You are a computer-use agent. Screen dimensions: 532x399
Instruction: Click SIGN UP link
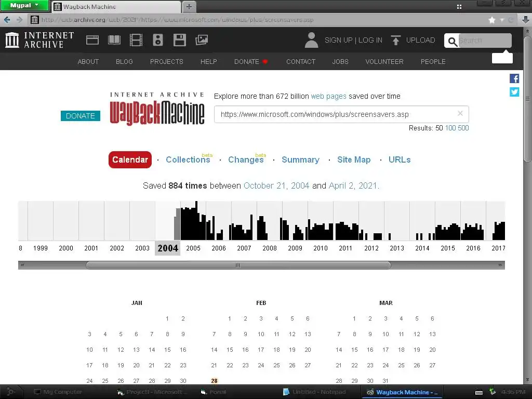tap(339, 40)
